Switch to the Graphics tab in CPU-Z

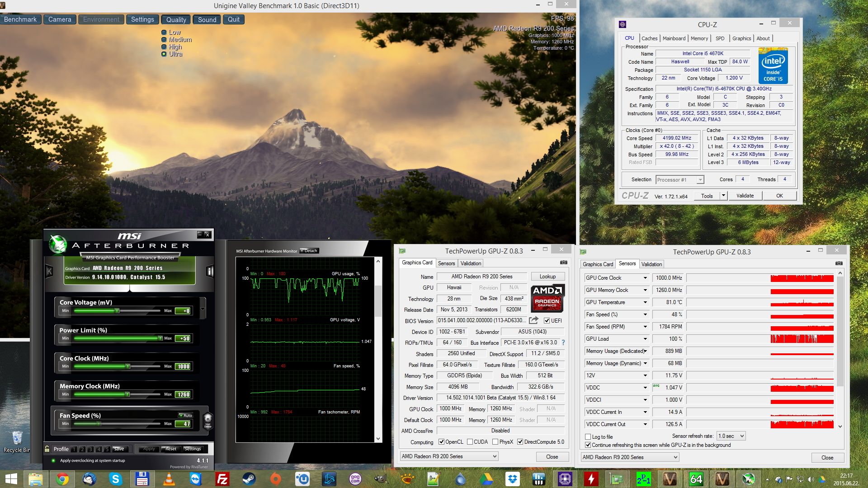741,38
